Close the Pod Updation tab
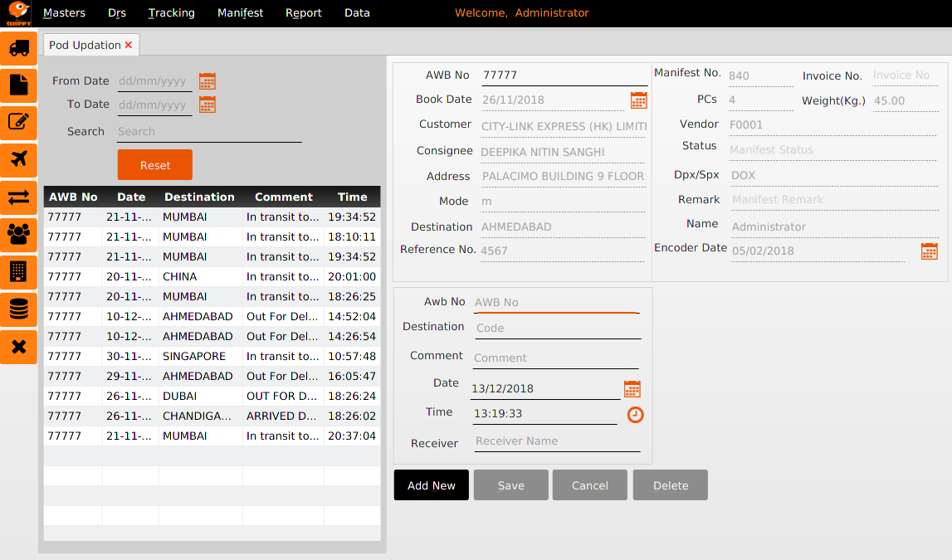 pyautogui.click(x=129, y=46)
